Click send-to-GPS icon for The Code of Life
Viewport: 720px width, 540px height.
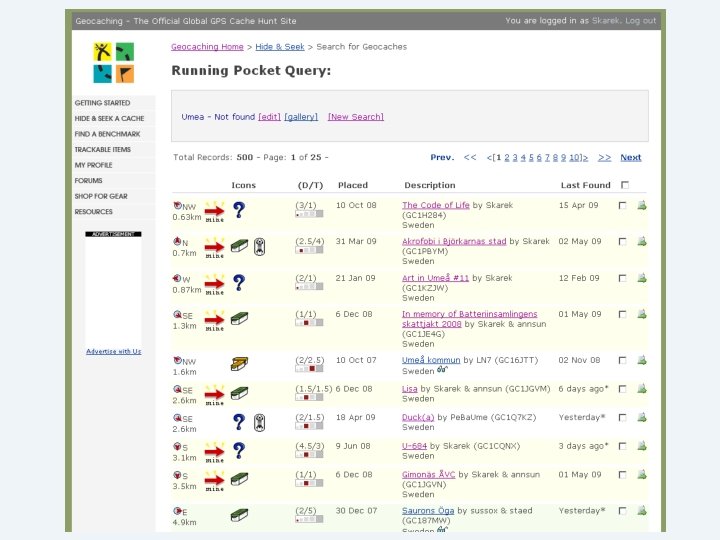coord(642,205)
